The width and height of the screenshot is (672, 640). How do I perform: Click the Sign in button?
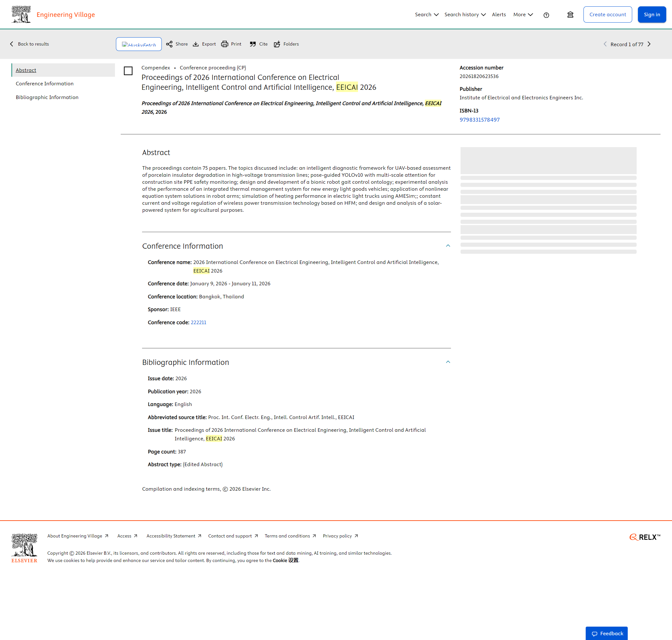coord(652,15)
